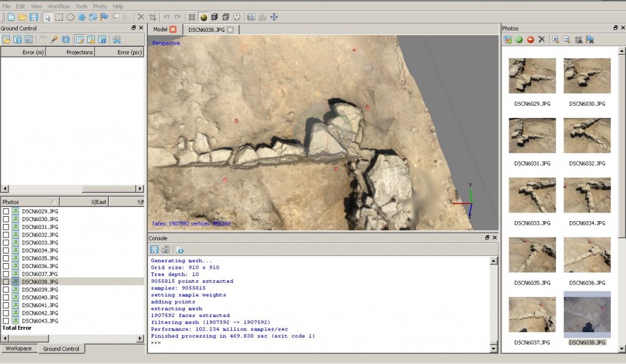Mark selected photo enabled with green check
The image size is (626, 364).
click(x=519, y=40)
